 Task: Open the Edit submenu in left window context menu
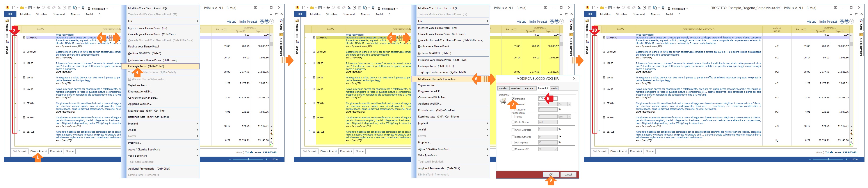pyautogui.click(x=163, y=21)
